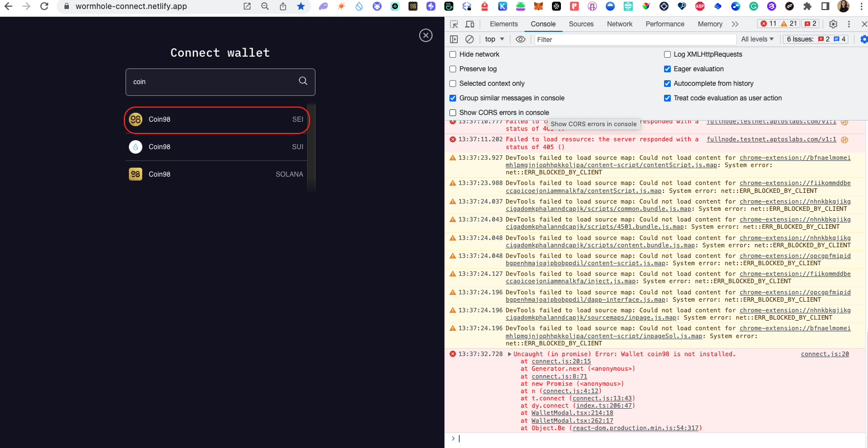Open the Phantom wallet extension icon
Screen dimensions: 868x448
tap(324, 6)
